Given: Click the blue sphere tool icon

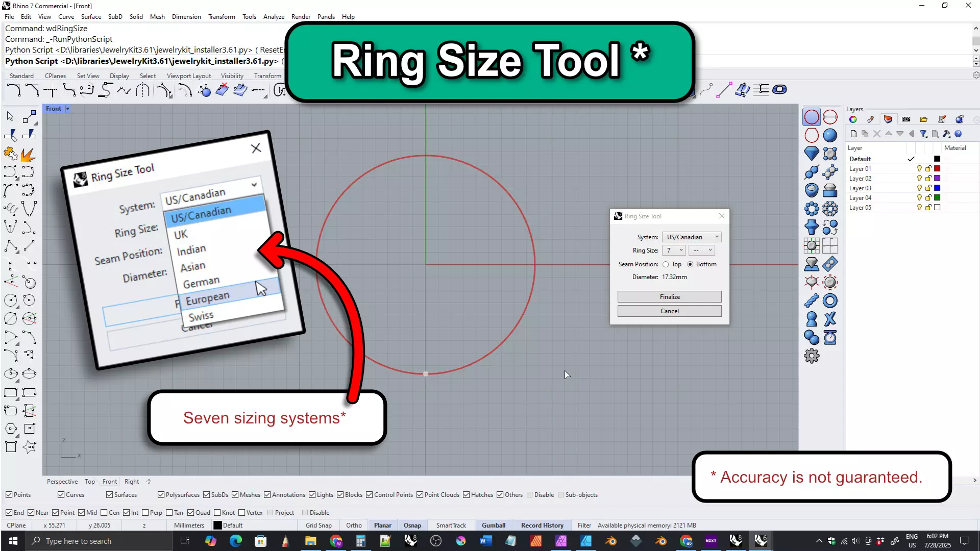Looking at the screenshot, I should point(830,135).
